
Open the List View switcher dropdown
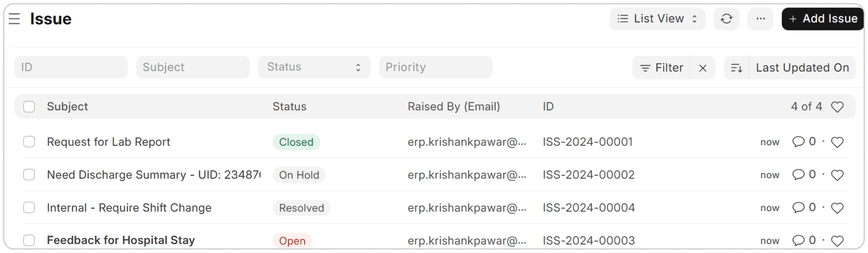657,19
